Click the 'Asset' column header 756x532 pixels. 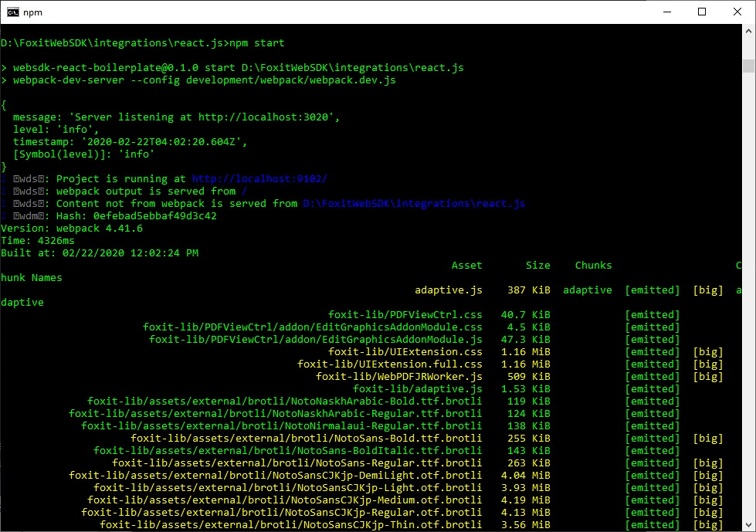(466, 266)
